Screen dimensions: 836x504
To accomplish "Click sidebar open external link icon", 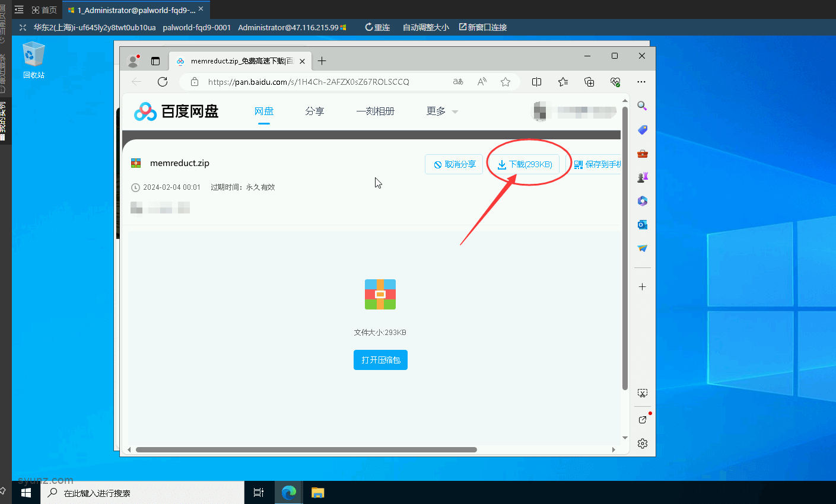I will (642, 419).
